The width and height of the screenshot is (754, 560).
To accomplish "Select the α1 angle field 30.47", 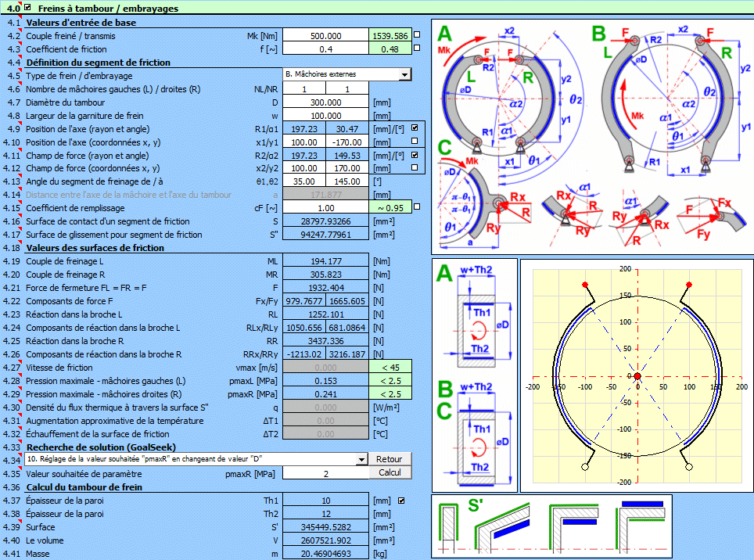I will click(x=347, y=129).
